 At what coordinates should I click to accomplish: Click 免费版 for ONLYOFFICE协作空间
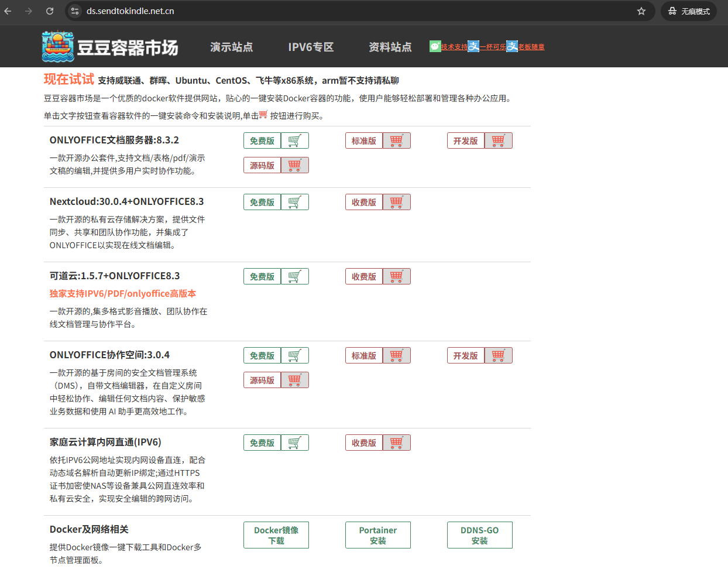[x=262, y=355]
